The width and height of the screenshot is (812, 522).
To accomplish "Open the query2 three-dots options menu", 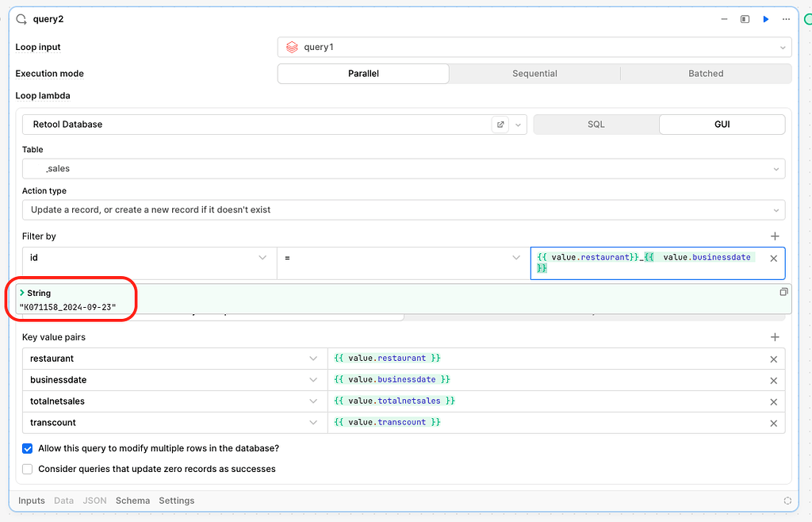I will tap(786, 19).
